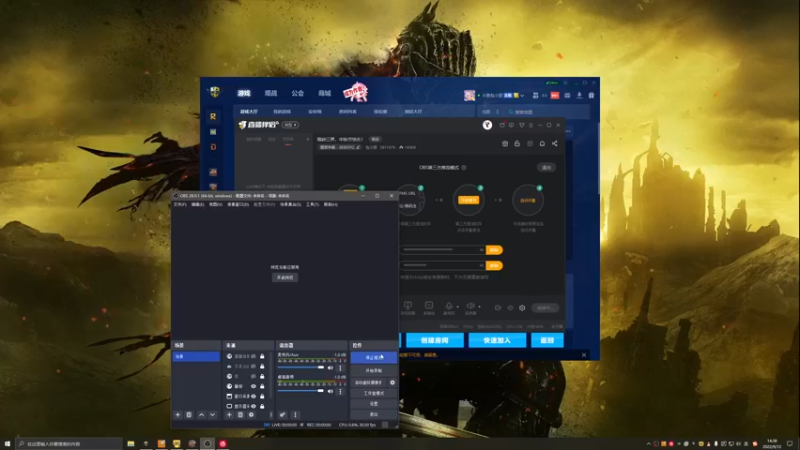Click the bell notification icon in streaming companion

(x=542, y=143)
